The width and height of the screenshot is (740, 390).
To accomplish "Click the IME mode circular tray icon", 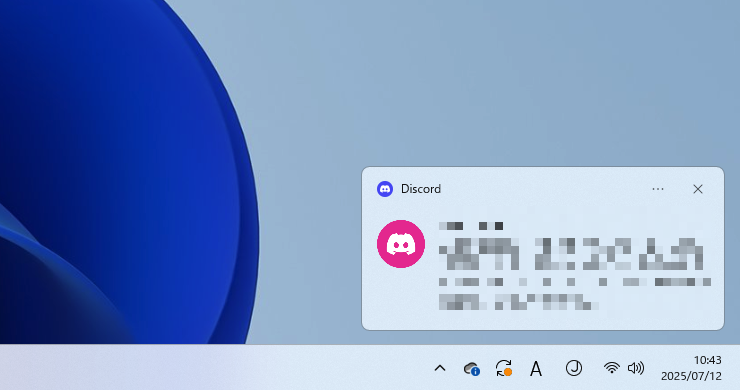I will (x=574, y=368).
